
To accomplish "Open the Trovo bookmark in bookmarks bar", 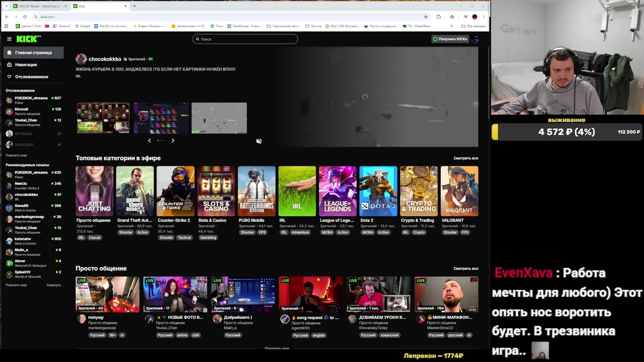I will (217, 26).
